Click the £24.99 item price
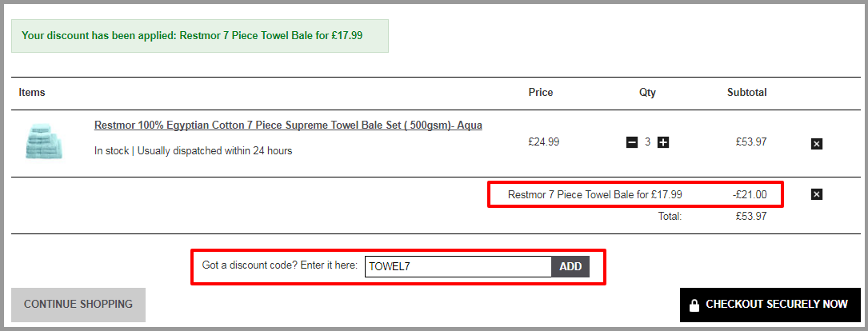This screenshot has width=868, height=331. (x=544, y=142)
